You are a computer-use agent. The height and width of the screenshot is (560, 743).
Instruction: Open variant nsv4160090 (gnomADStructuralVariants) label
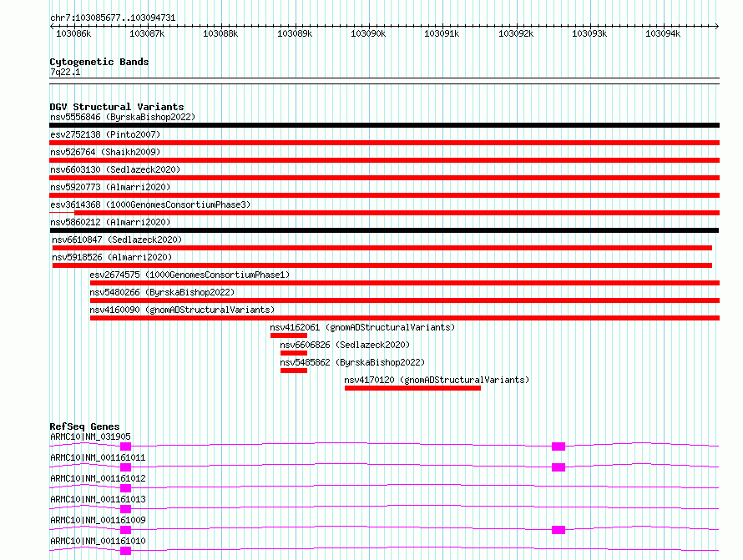point(183,310)
